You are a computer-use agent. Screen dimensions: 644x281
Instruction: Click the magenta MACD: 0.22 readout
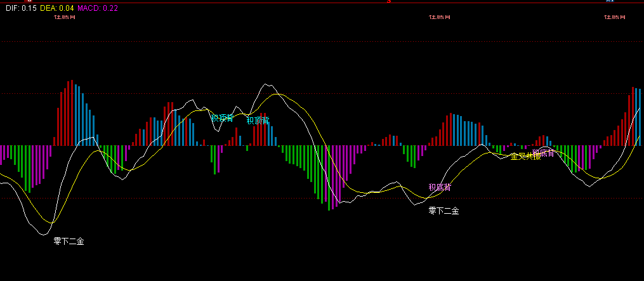coord(98,8)
